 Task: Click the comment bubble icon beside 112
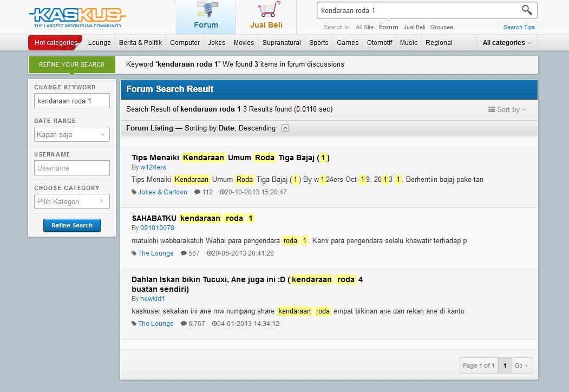coord(197,192)
